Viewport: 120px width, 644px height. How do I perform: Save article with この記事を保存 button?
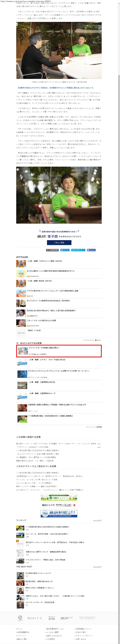coord(52,250)
